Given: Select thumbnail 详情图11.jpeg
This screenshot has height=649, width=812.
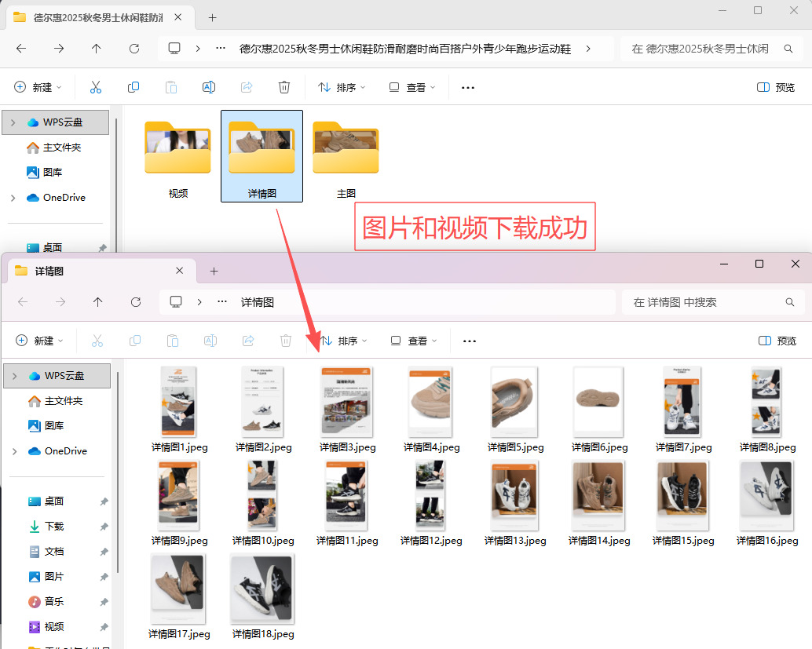Looking at the screenshot, I should tap(347, 503).
